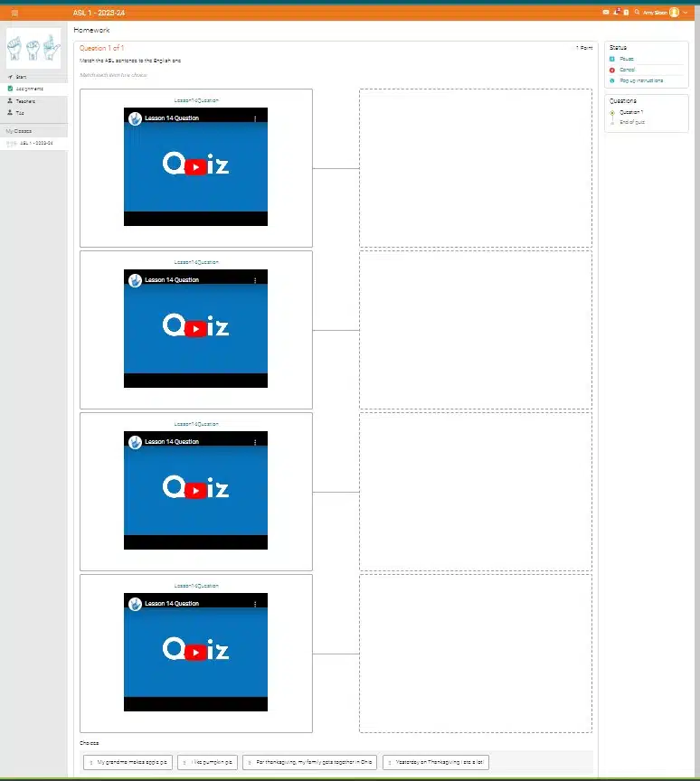This screenshot has width=700, height=781.
Task: Click Amy Sloan's profile avatar
Action: 674,13
